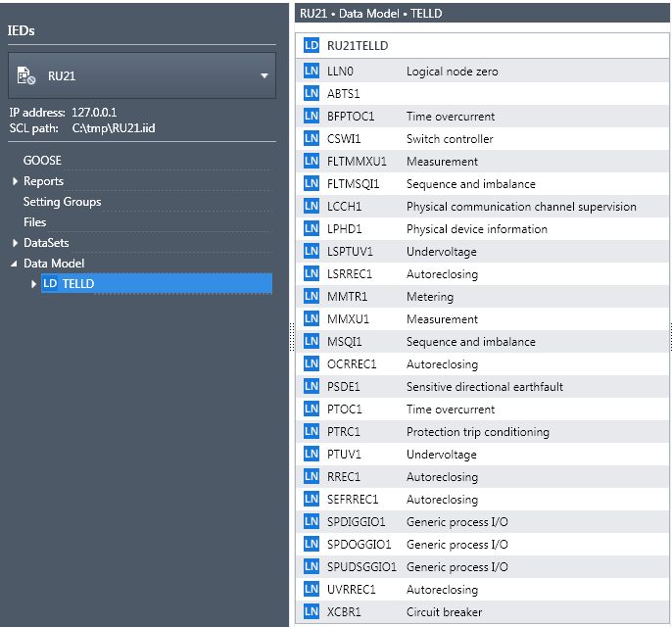Expand the TELLD logical device node
672x627 pixels.
tap(35, 284)
